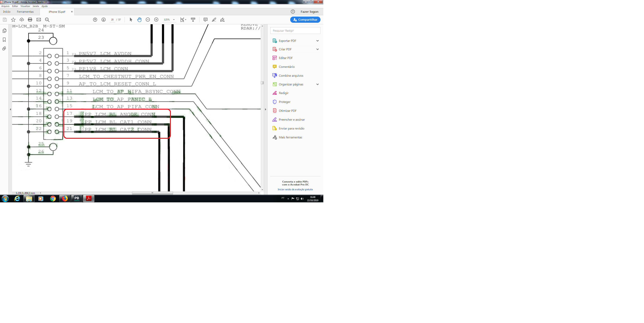This screenshot has width=644, height=323.
Task: Go to previous page arrow
Action: (x=95, y=19)
